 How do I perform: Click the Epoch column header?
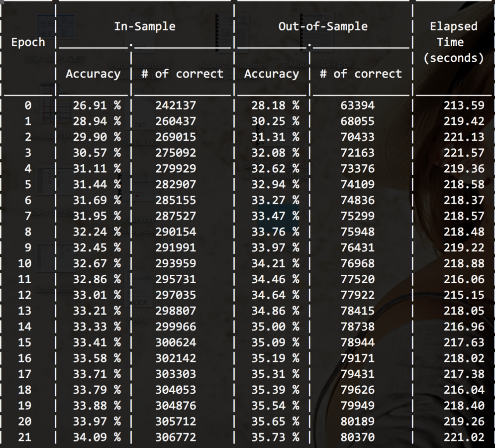tap(28, 42)
